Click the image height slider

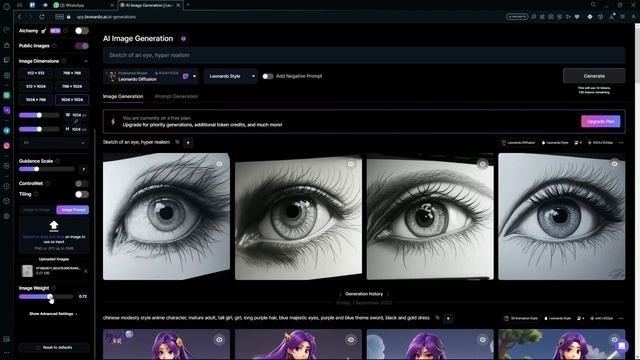(x=39, y=129)
